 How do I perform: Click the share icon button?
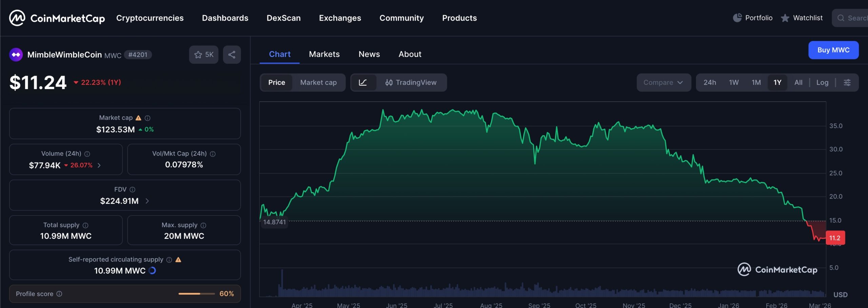[x=232, y=55]
